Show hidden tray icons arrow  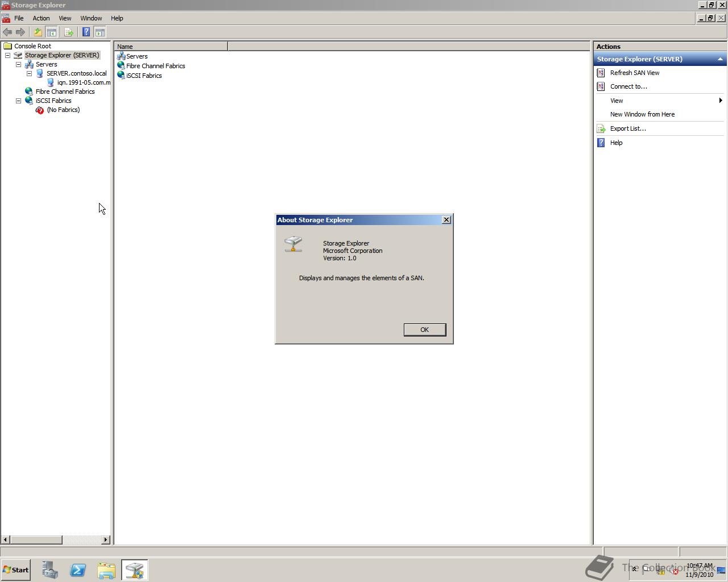[634, 569]
